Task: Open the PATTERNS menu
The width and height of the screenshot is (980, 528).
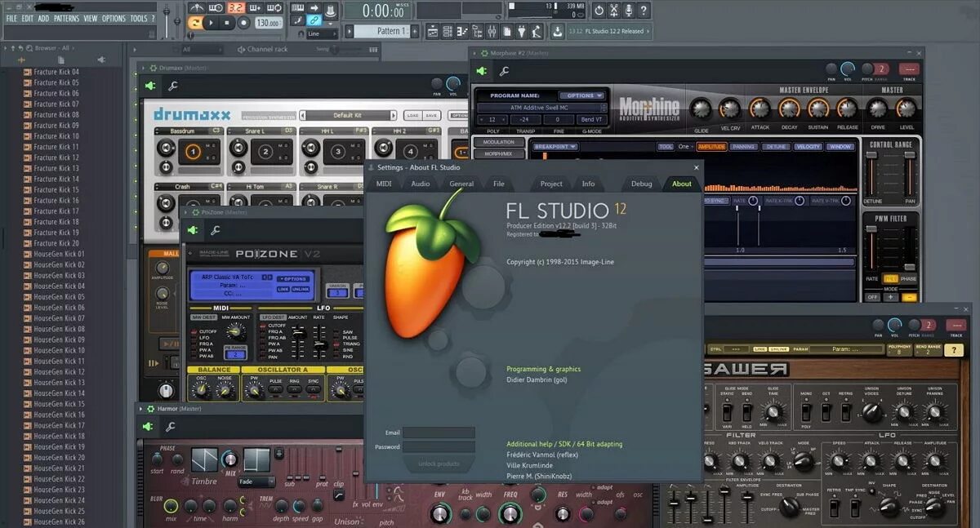Action: coord(66,18)
